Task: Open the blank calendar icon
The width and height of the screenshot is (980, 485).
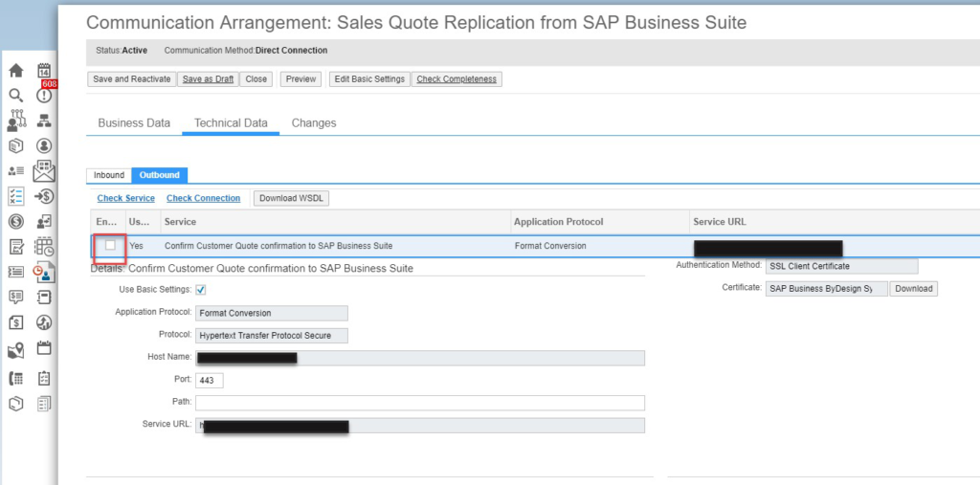Action: click(x=44, y=348)
